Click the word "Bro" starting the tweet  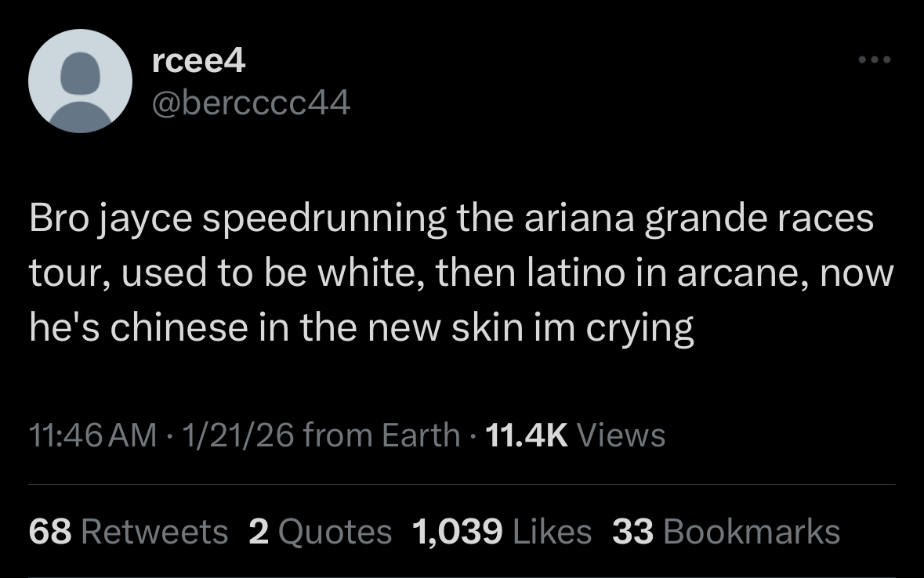59,218
